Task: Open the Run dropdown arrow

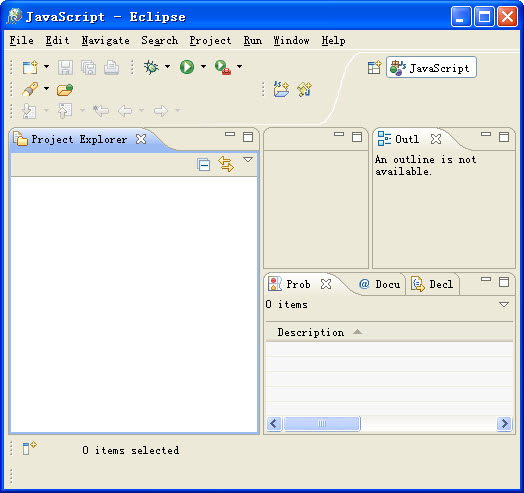Action: pos(203,67)
